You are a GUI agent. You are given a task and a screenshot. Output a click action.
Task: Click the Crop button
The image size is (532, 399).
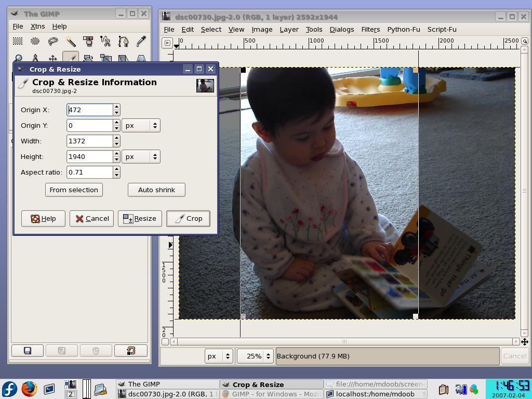point(188,218)
